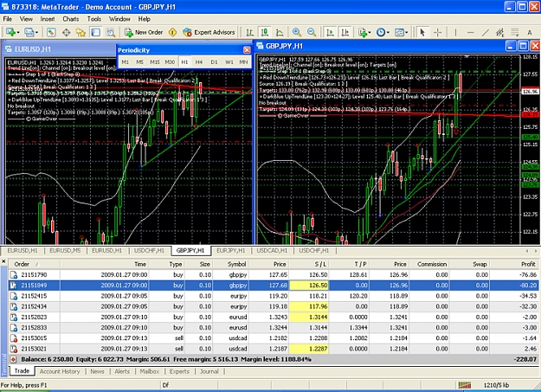Click the New Chart toolbar icon

tap(10, 32)
